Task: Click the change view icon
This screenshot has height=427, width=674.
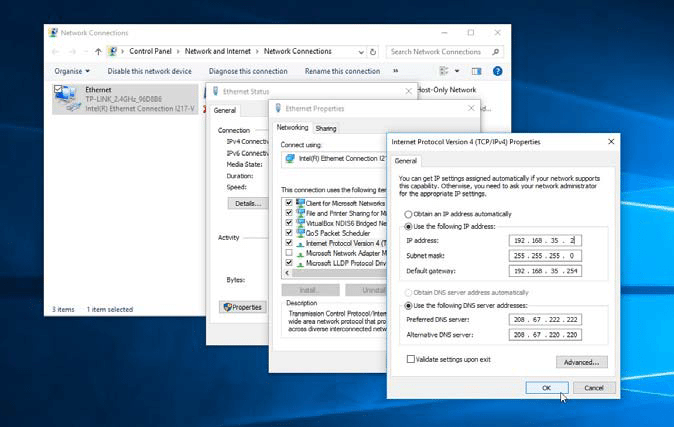Action: click(444, 71)
